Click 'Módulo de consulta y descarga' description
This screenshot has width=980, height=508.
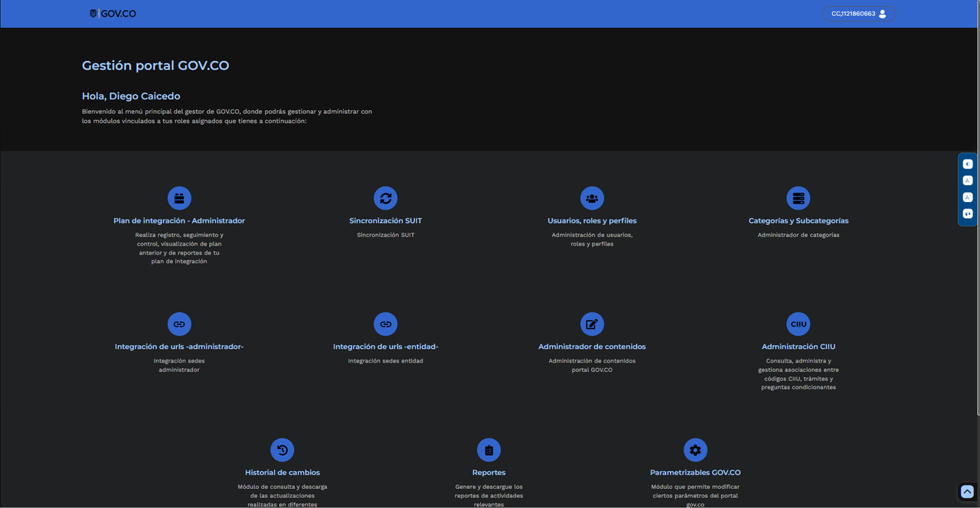[x=283, y=496]
